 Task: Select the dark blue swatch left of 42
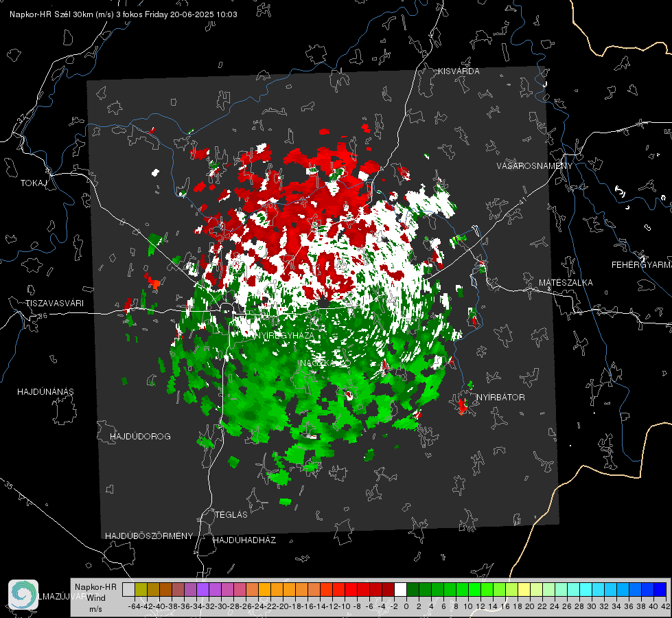pos(660,589)
